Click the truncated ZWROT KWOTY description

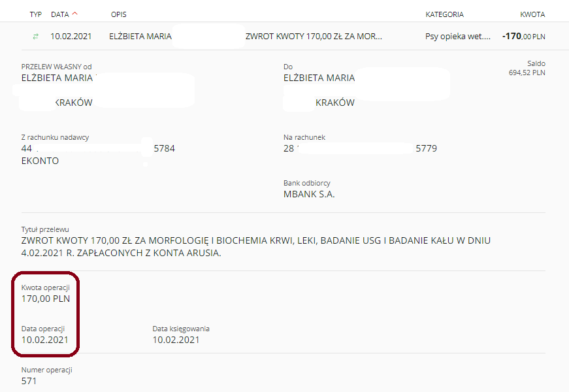tap(314, 37)
